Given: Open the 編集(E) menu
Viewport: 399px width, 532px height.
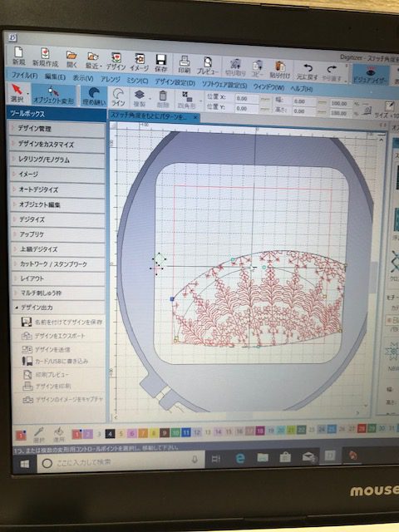Looking at the screenshot, I should [x=55, y=76].
